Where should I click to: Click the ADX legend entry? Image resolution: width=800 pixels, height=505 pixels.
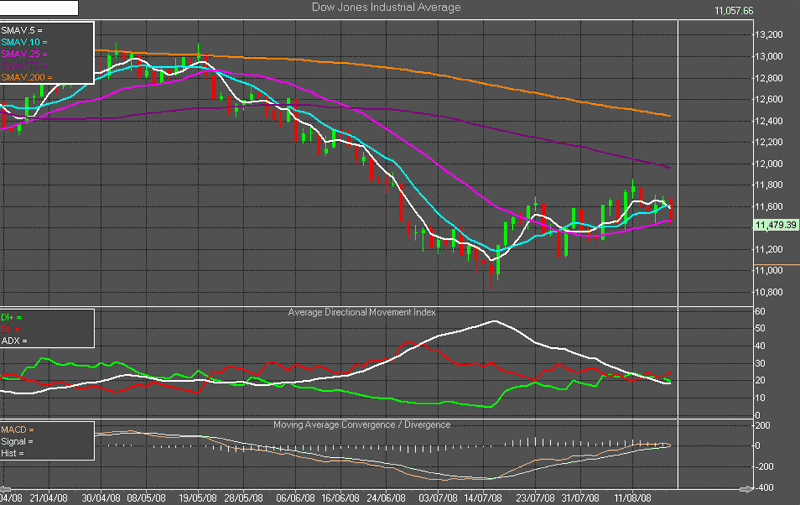[x=14, y=341]
